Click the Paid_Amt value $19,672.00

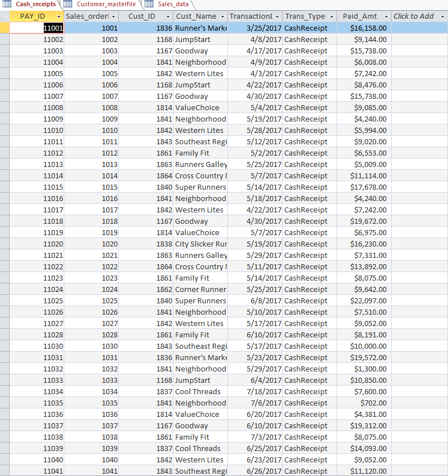(364, 221)
